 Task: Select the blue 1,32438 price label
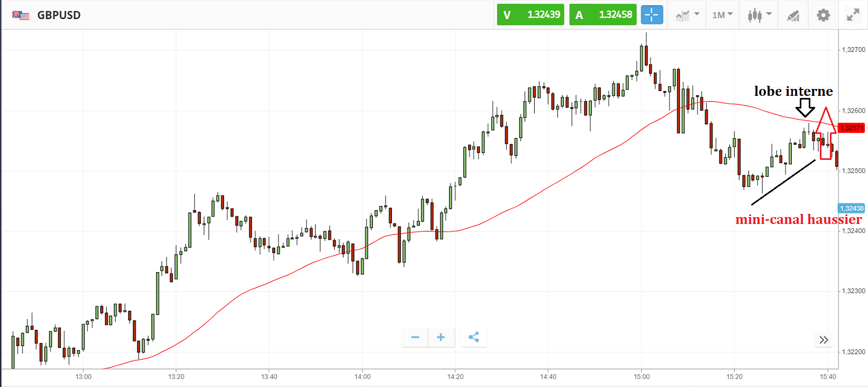pyautogui.click(x=851, y=209)
